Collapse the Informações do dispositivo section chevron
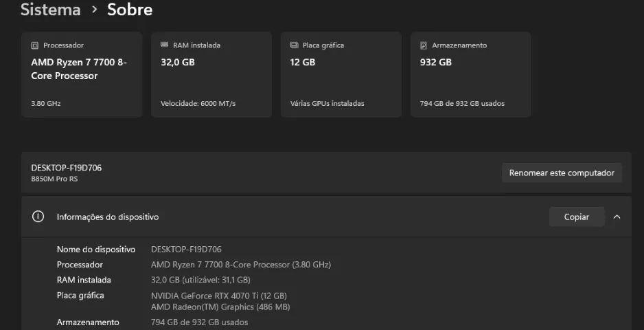 [x=617, y=217]
